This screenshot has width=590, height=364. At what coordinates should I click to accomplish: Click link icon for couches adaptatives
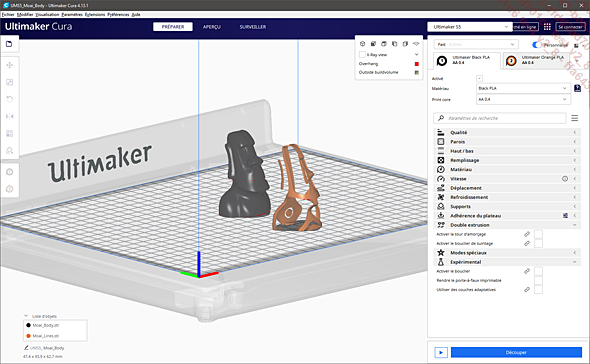pyautogui.click(x=527, y=290)
